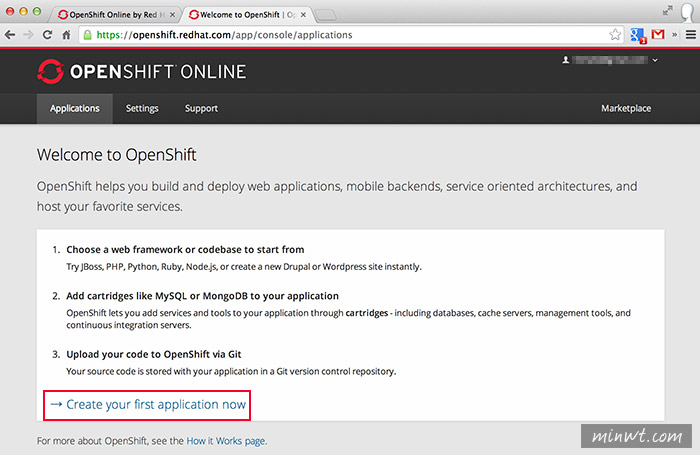Reload the page with the refresh icon
The height and width of the screenshot is (455, 700).
pyautogui.click(x=47, y=34)
